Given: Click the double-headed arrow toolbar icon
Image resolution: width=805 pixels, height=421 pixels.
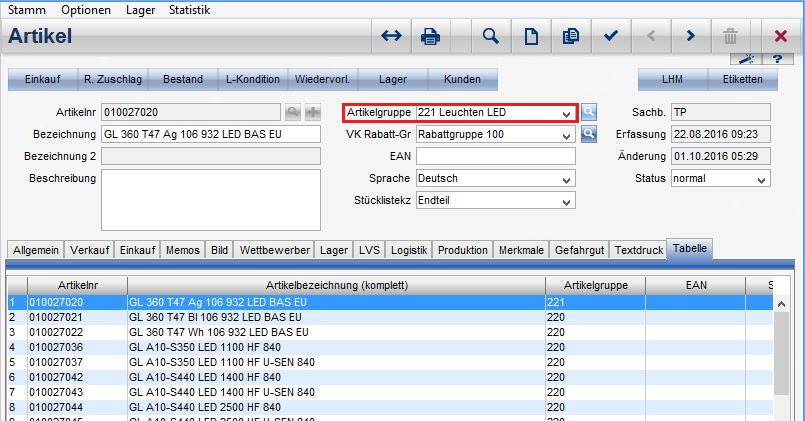Looking at the screenshot, I should click(x=391, y=36).
